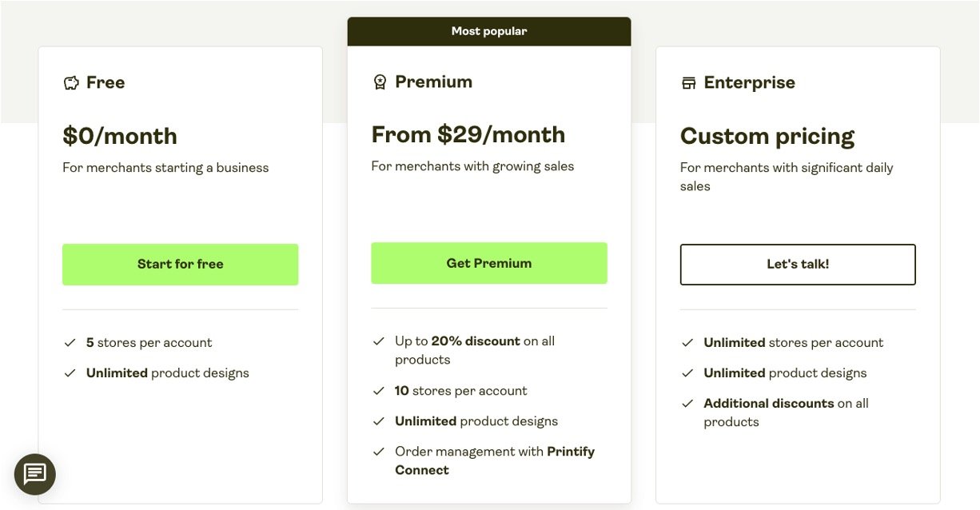Click the award badge icon beside Premium

[x=380, y=82]
